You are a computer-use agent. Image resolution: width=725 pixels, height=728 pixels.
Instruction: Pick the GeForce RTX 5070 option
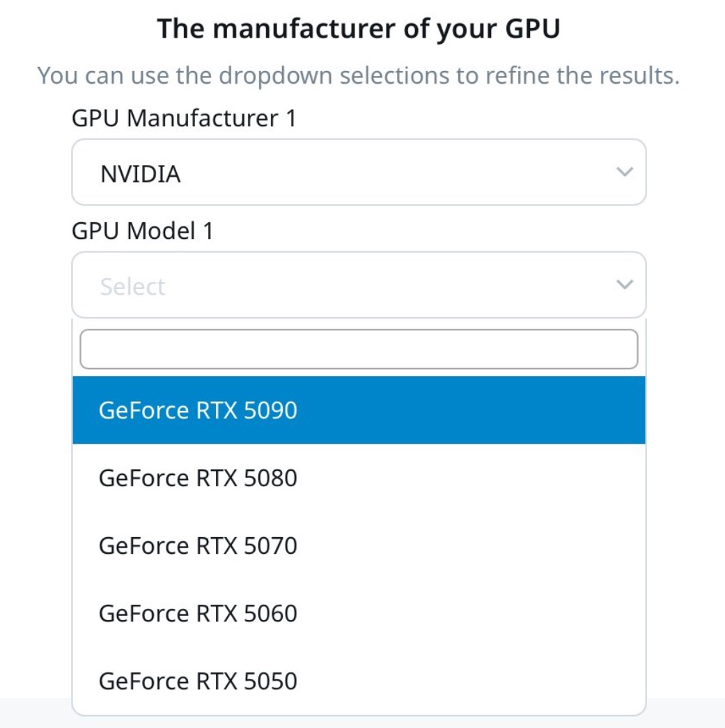coord(359,545)
